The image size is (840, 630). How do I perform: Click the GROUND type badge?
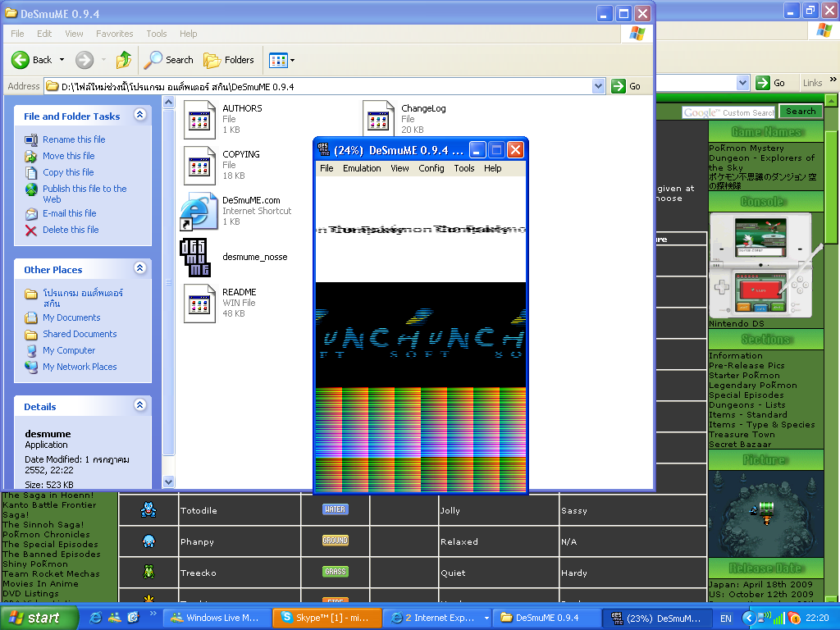[336, 541]
